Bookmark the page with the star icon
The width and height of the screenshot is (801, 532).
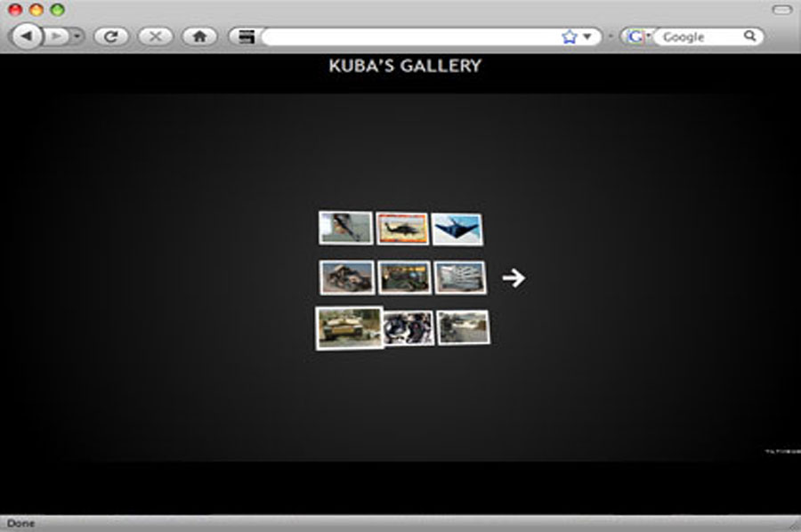click(570, 36)
